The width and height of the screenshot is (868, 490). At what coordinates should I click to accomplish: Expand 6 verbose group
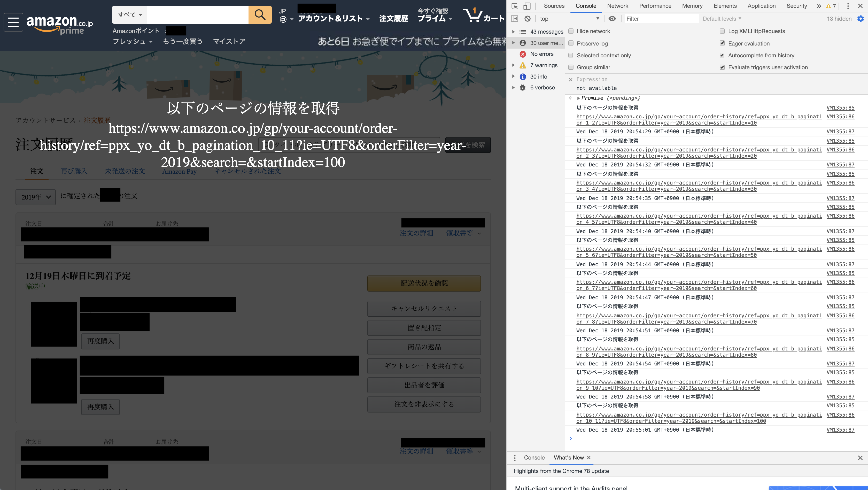pyautogui.click(x=513, y=87)
